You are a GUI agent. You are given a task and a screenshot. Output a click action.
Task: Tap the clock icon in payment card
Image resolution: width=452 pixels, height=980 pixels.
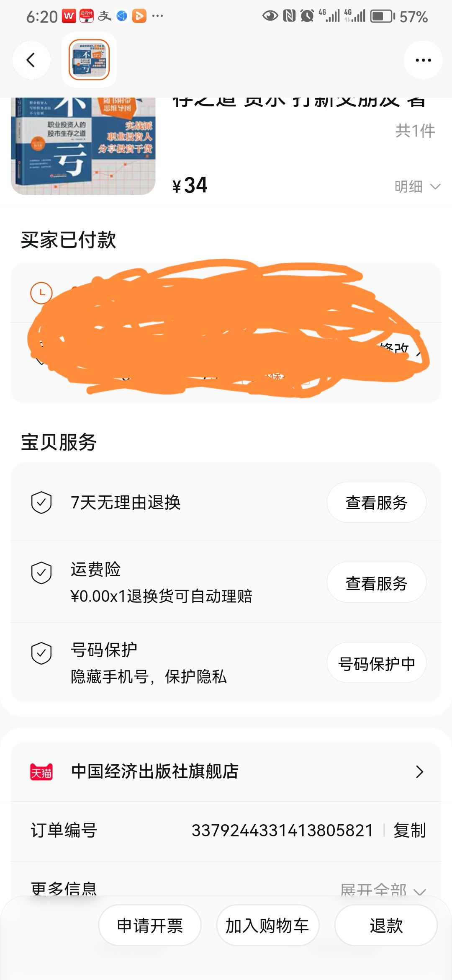(41, 293)
